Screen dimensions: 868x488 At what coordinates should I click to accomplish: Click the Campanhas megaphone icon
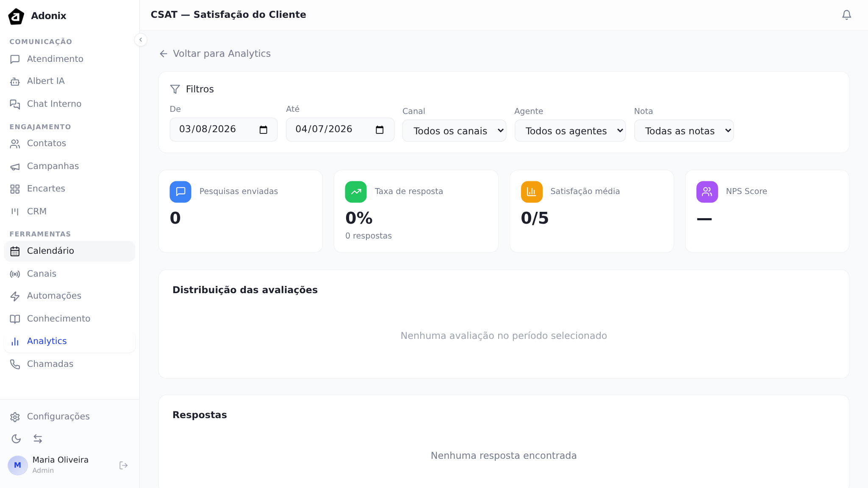(15, 166)
